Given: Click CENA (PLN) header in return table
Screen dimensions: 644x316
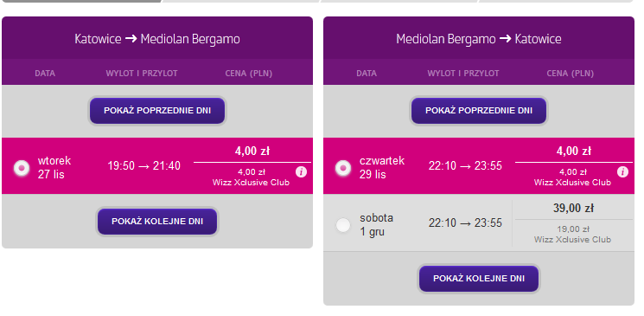Looking at the screenshot, I should 570,74.
